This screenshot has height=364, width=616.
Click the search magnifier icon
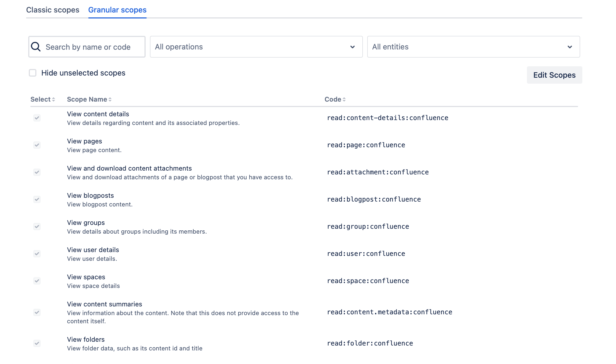click(x=36, y=47)
